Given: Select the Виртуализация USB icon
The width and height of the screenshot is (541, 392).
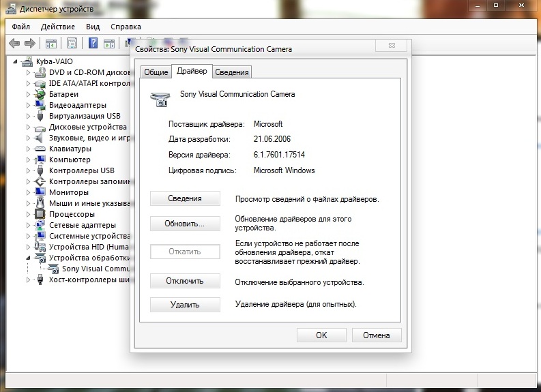Looking at the screenshot, I should tap(40, 116).
